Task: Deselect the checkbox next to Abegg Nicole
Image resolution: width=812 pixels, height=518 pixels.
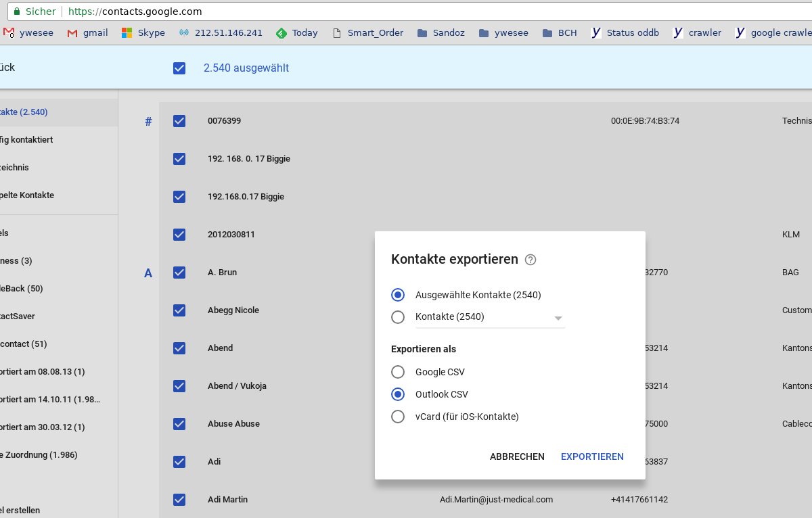Action: click(x=179, y=310)
